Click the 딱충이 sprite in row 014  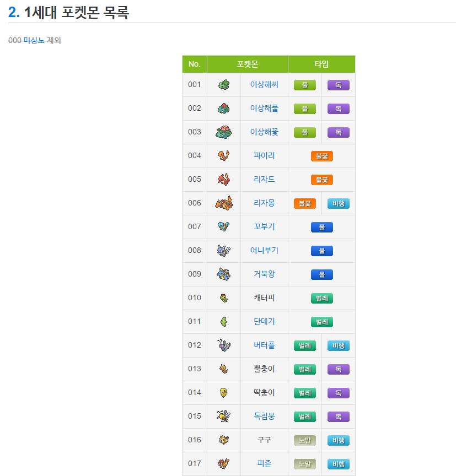[x=224, y=392]
